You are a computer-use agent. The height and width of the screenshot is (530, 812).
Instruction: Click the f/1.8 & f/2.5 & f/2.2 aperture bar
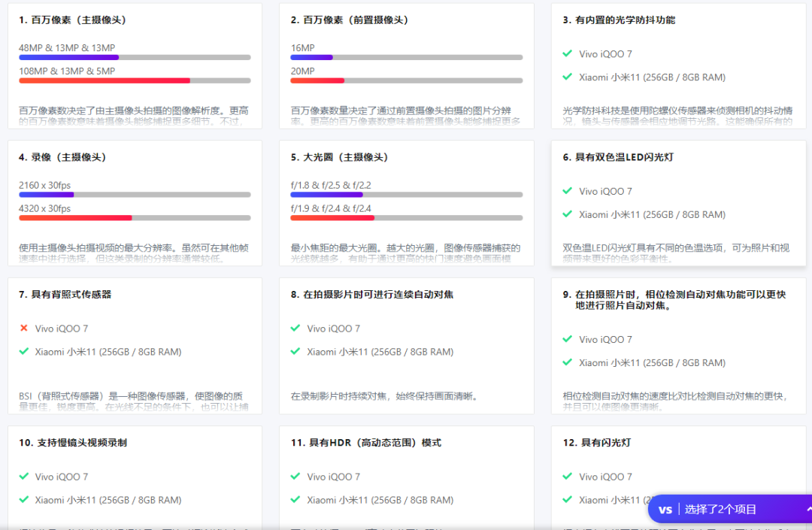coord(407,195)
